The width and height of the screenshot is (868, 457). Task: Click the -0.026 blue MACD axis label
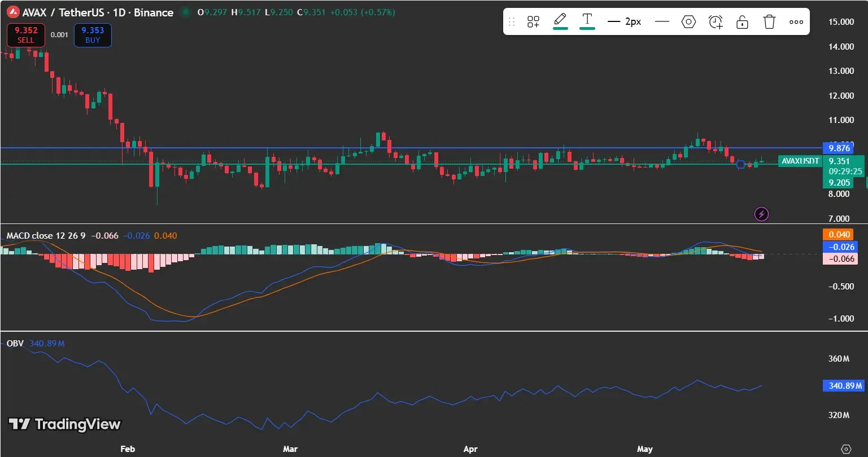coord(840,247)
